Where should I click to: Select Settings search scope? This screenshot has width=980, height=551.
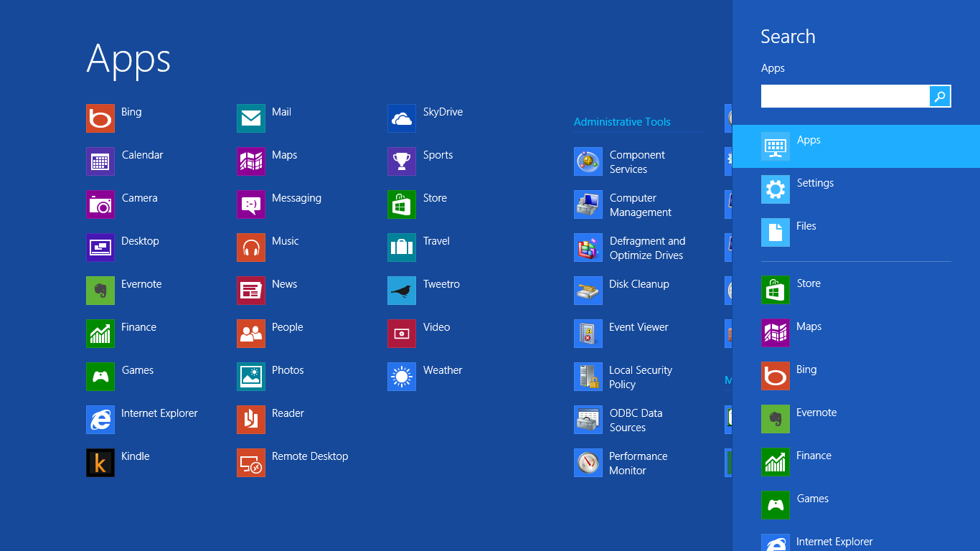[856, 189]
